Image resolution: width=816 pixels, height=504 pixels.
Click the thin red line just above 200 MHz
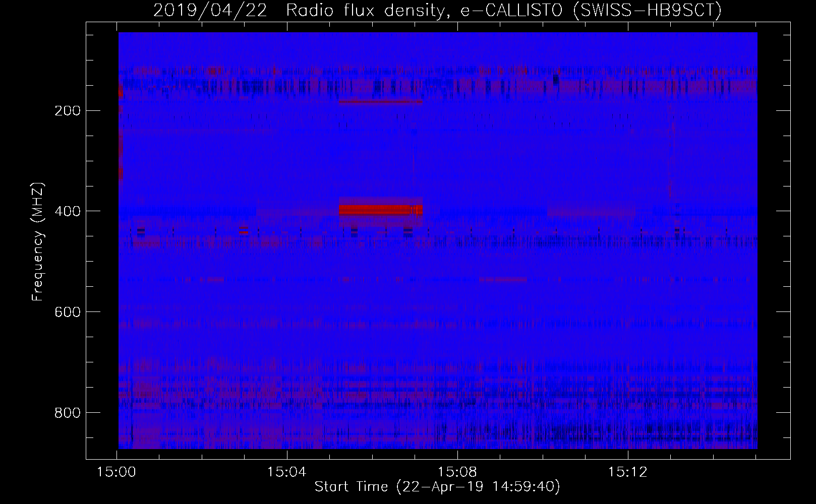[x=380, y=102]
